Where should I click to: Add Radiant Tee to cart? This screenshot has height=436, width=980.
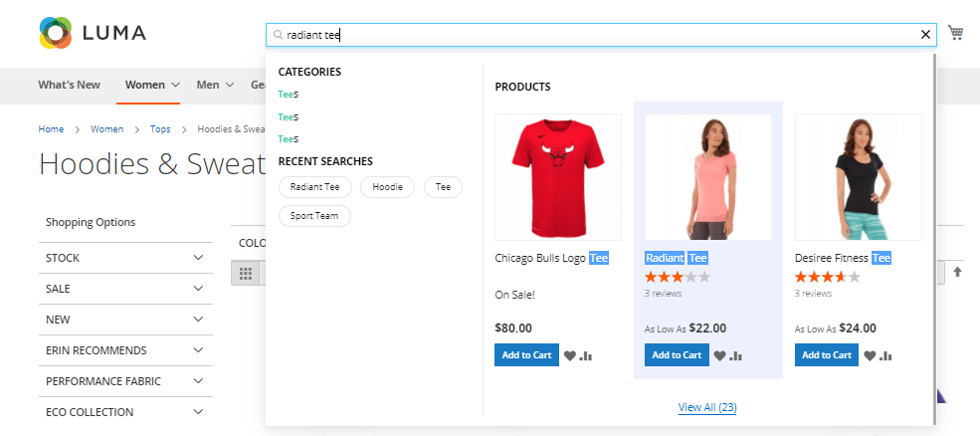coord(676,355)
